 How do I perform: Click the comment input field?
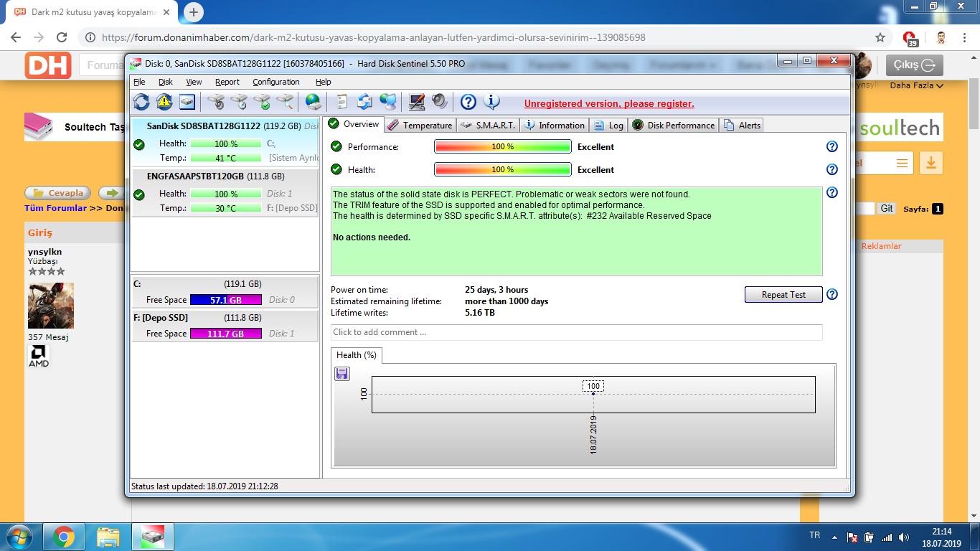click(576, 332)
